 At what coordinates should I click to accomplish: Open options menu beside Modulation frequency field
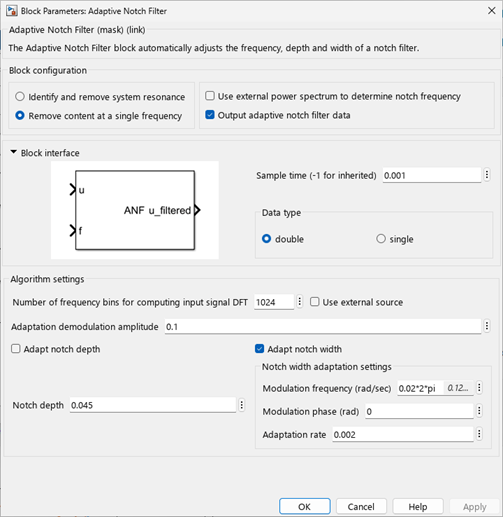[x=479, y=388]
